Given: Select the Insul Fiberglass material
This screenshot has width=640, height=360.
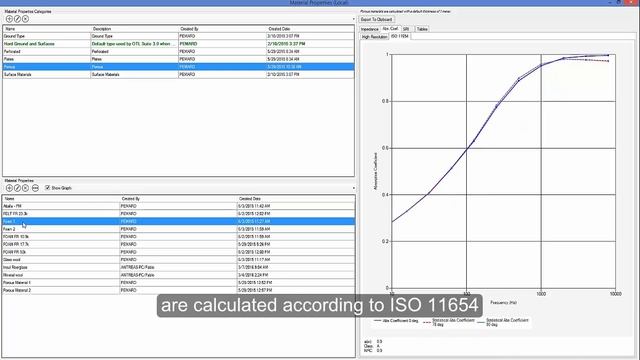Looking at the screenshot, I should click(x=178, y=267).
